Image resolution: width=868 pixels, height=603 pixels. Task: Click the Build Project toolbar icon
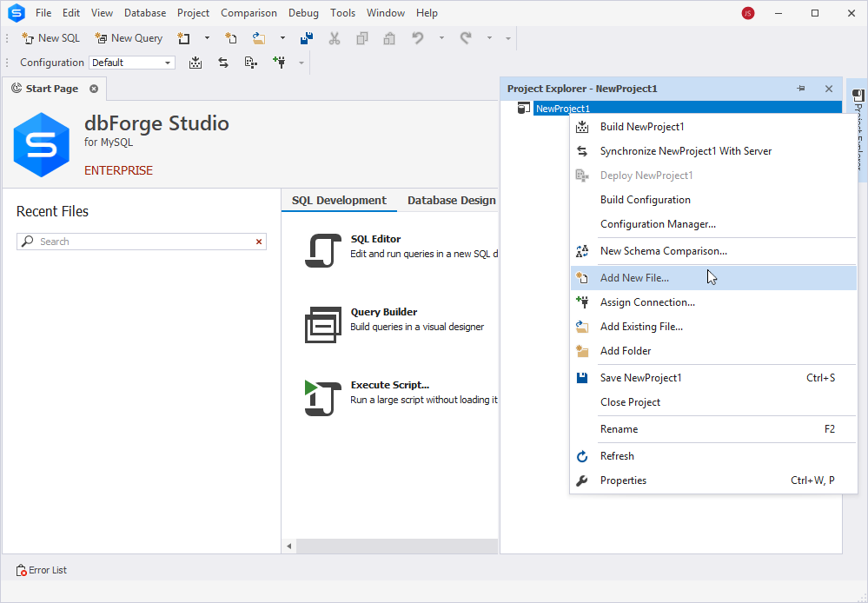point(195,63)
